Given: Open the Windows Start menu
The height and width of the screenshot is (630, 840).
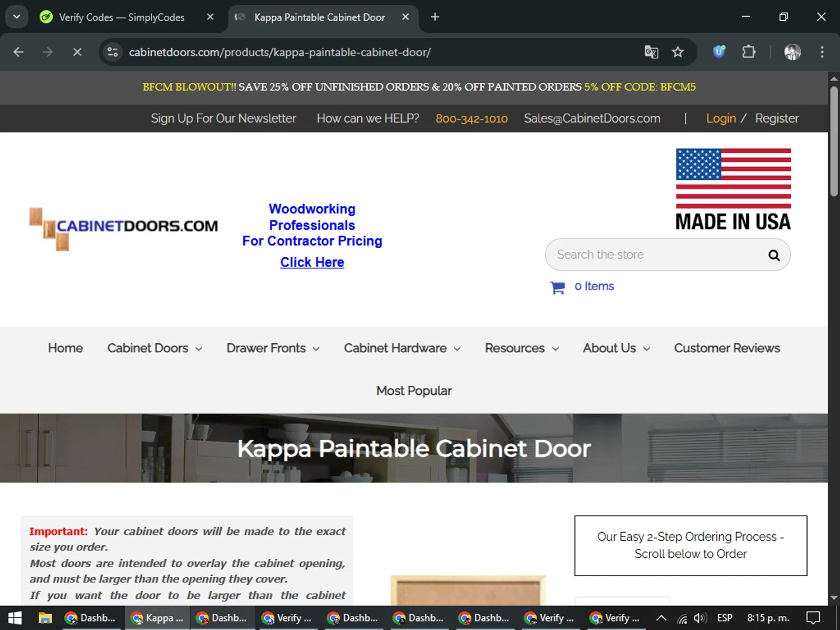Looking at the screenshot, I should [15, 618].
